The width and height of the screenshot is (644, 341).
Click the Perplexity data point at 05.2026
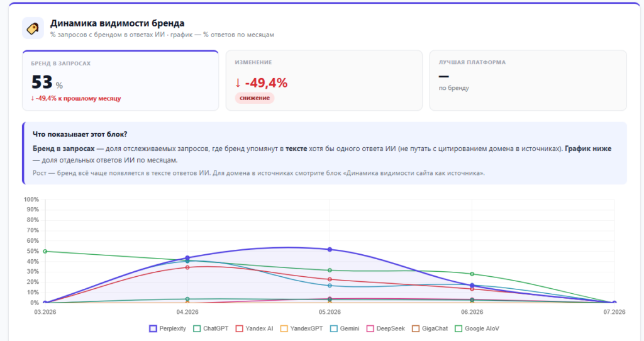[x=330, y=249]
